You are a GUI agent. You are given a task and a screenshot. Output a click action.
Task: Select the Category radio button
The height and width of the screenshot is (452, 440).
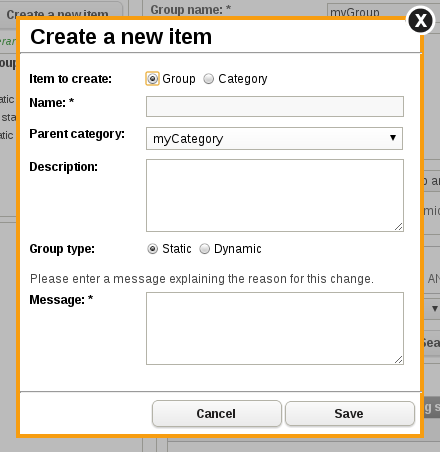(x=209, y=79)
